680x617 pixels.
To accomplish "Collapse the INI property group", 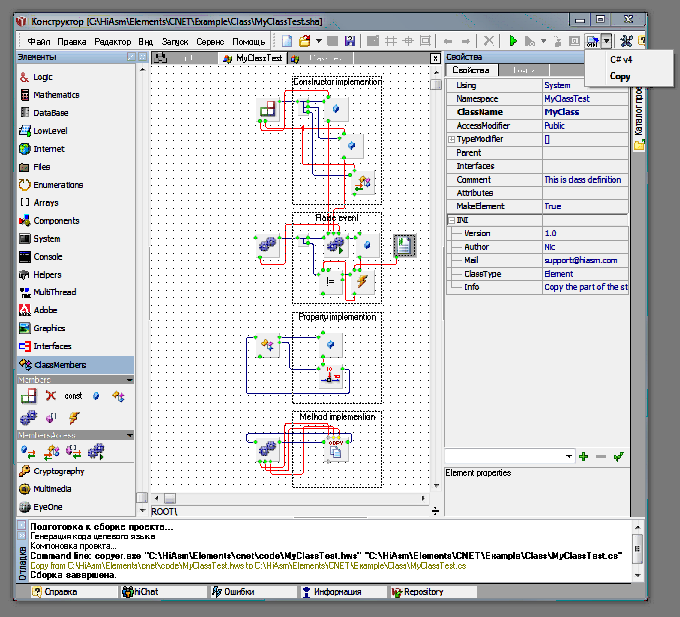I will [449, 220].
